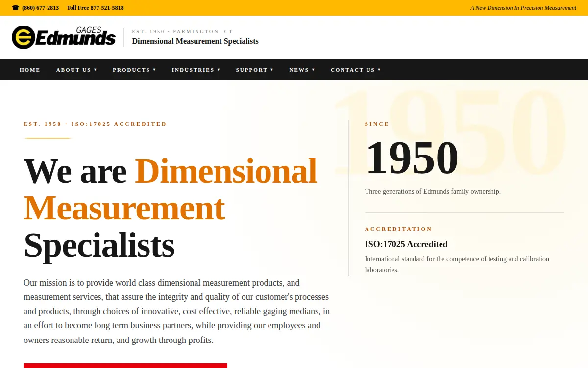Click 'A New Dimension In Precision Measurement' tagline

(523, 8)
